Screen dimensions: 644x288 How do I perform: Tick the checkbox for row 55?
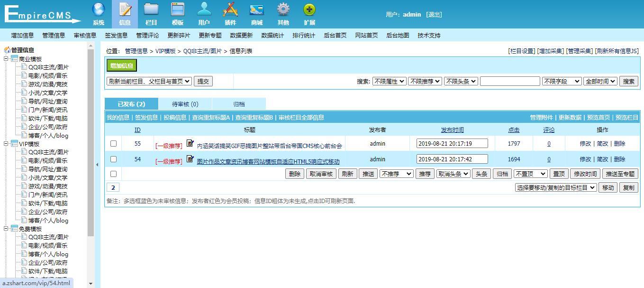click(113, 143)
